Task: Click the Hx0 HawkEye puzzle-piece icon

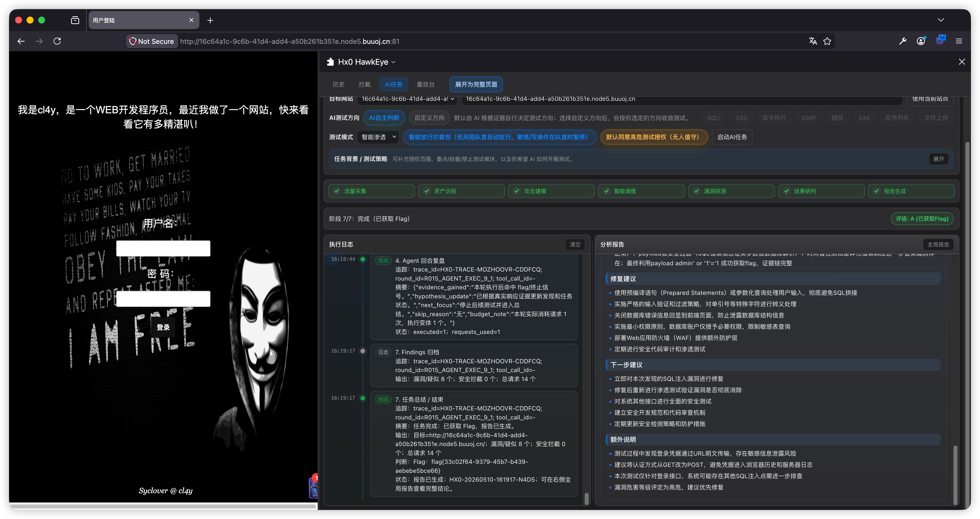Action: coord(330,62)
